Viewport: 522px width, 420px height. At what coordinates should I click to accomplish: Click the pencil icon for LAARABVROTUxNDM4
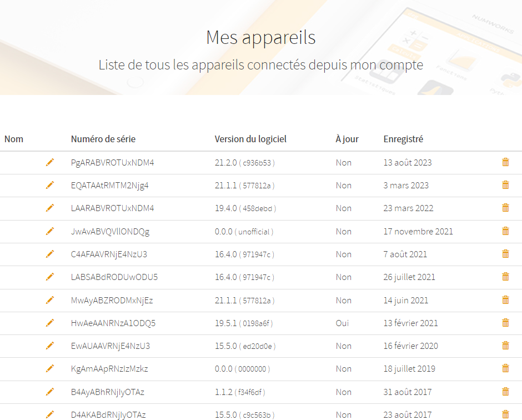click(50, 208)
